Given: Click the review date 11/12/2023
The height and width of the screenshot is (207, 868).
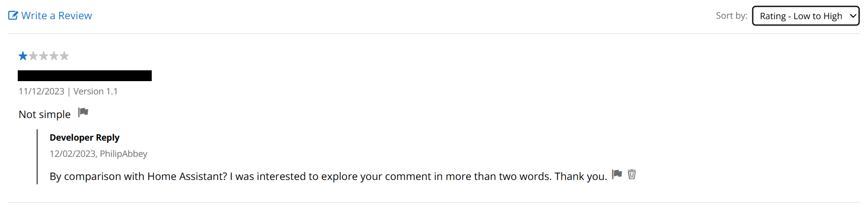Looking at the screenshot, I should pos(41,91).
